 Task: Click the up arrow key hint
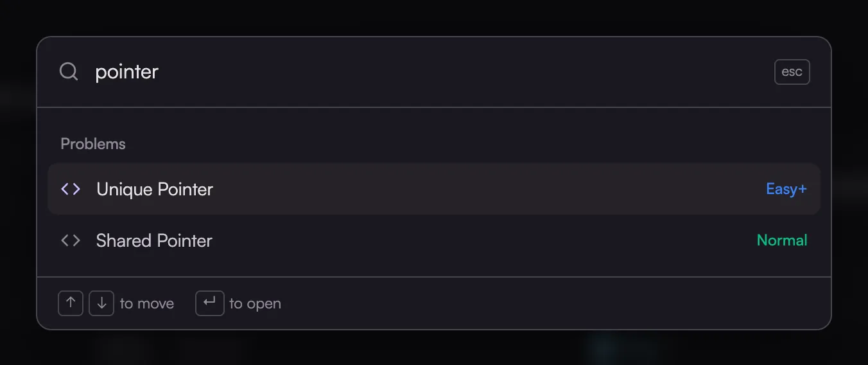coord(71,303)
